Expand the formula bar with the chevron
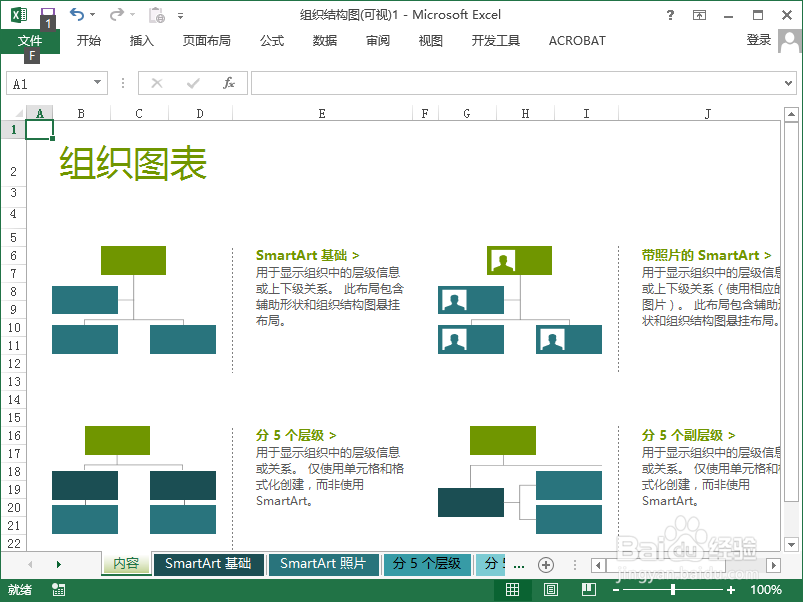803x602 pixels. tap(789, 83)
